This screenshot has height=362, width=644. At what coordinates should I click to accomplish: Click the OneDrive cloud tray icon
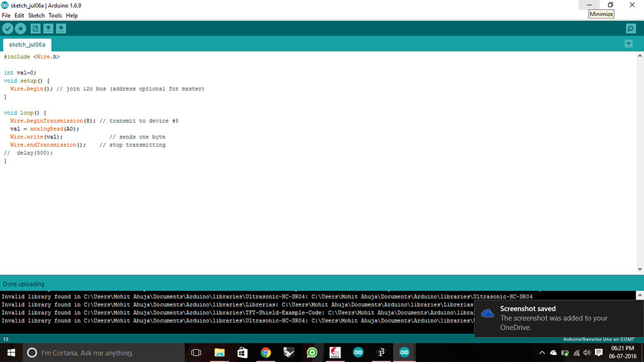(553, 352)
